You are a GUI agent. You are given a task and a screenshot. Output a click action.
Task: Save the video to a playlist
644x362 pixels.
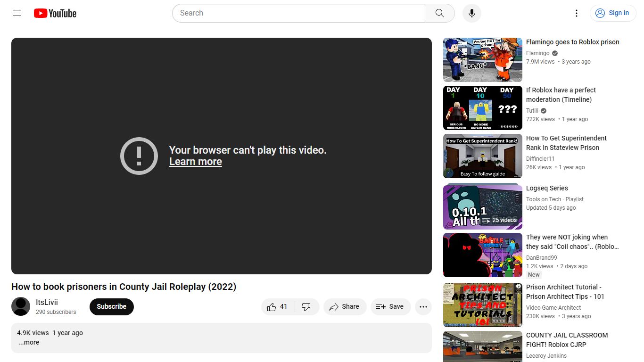click(x=390, y=307)
